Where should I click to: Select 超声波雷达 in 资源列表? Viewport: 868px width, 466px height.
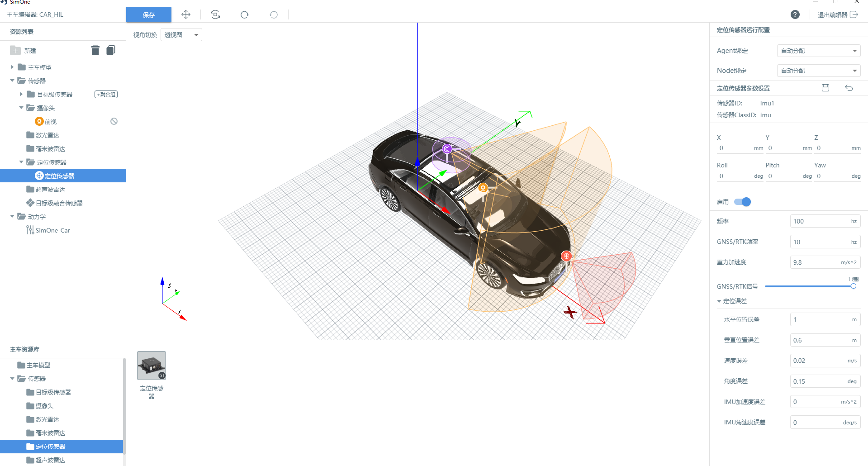[50, 190]
